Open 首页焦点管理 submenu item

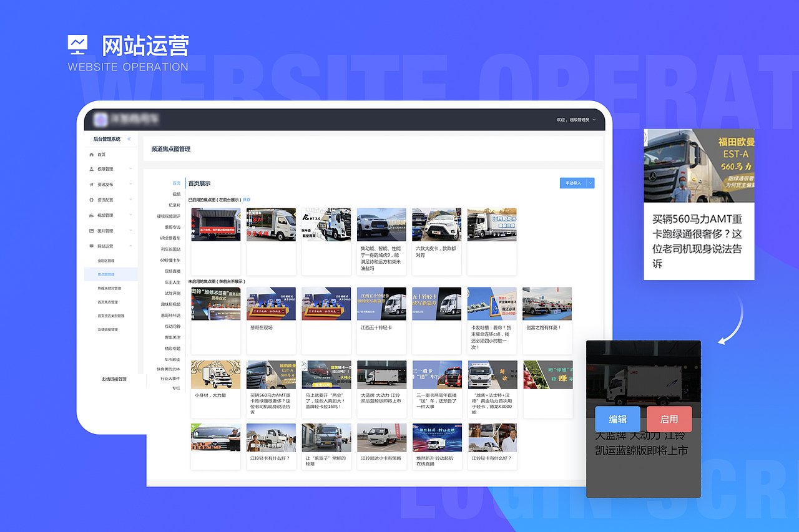click(107, 302)
